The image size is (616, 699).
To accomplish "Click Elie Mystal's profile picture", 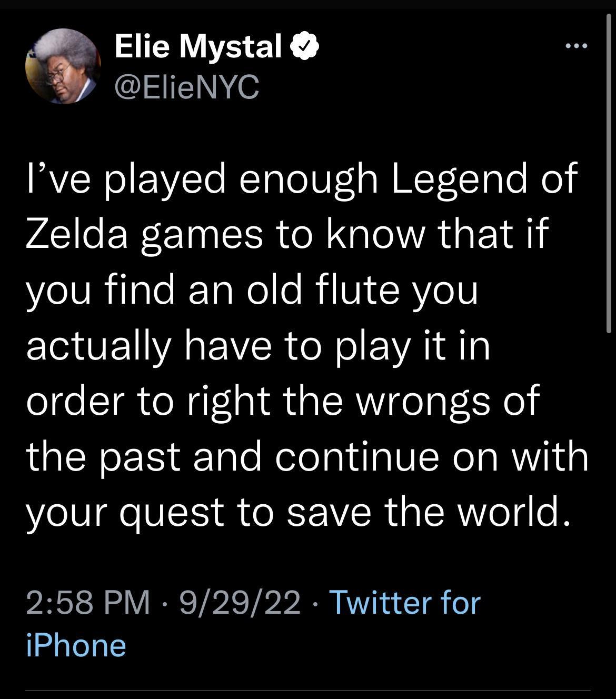I will tap(62, 66).
